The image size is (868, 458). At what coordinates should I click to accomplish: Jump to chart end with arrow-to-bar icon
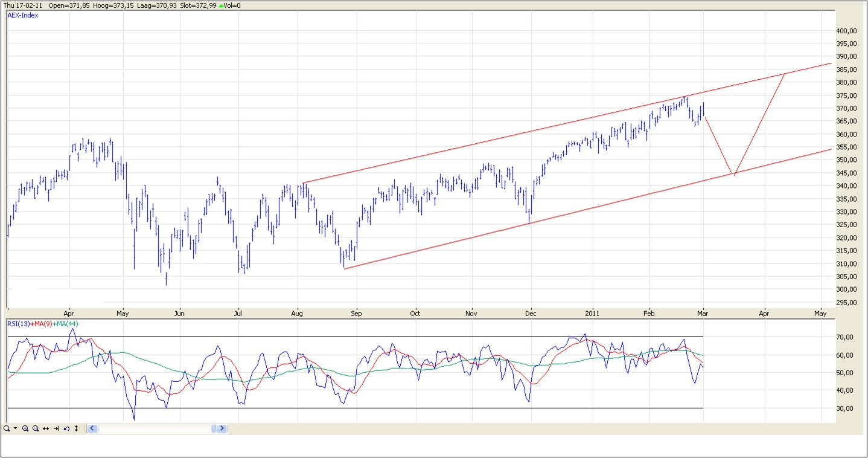(x=56, y=428)
